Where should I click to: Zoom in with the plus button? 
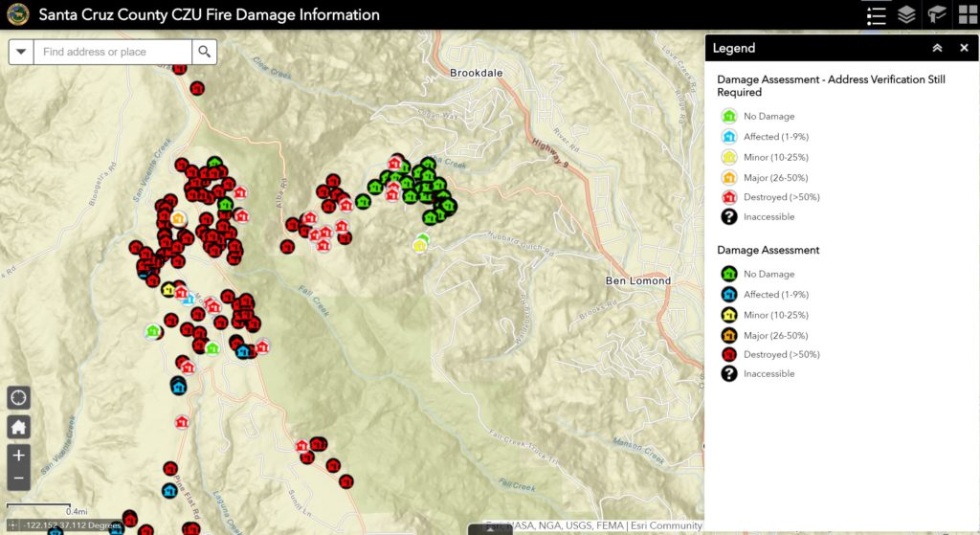(x=19, y=456)
